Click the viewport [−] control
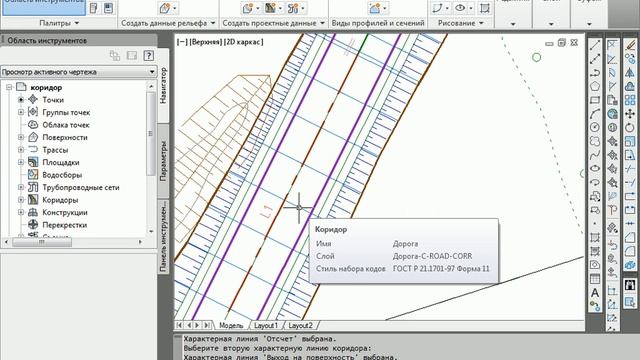This screenshot has width=640, height=360. (x=182, y=42)
